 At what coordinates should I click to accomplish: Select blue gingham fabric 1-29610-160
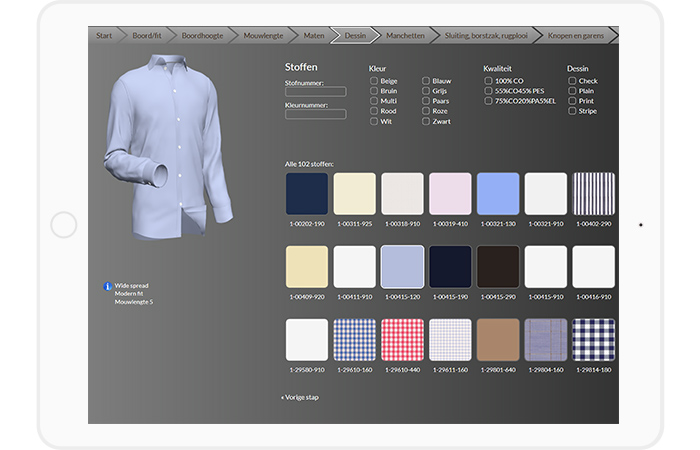tap(354, 340)
